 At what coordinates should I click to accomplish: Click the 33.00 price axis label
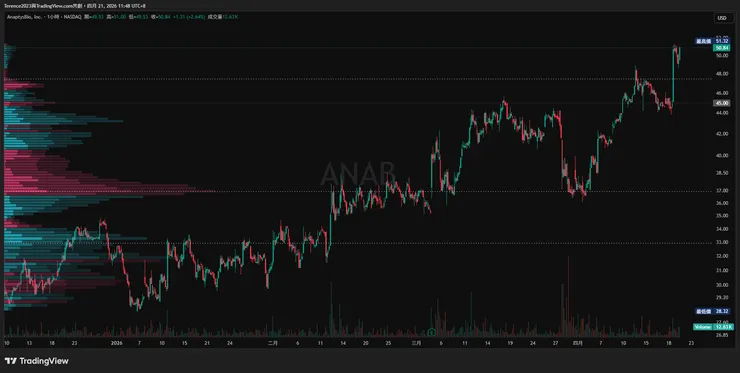pyautogui.click(x=722, y=243)
